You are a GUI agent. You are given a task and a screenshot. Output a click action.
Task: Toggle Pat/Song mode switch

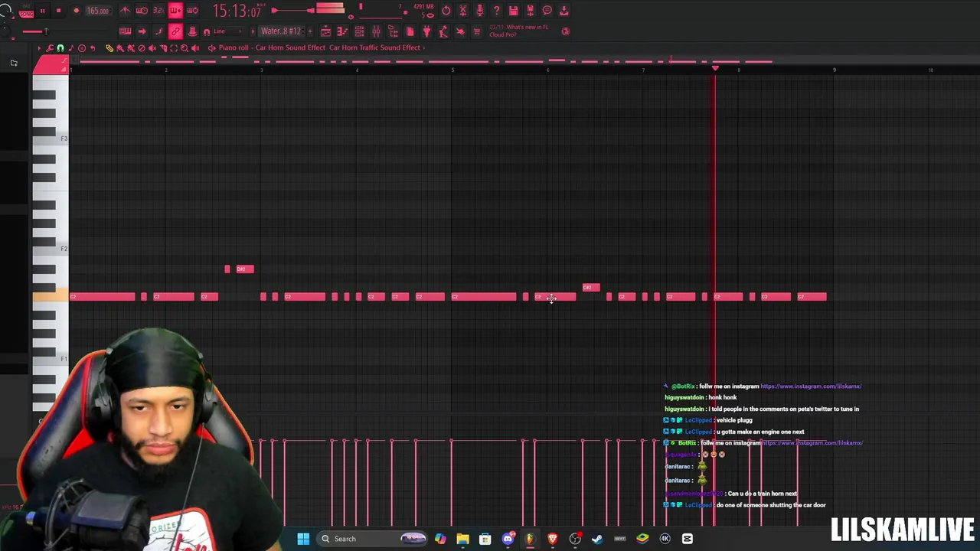(x=26, y=12)
